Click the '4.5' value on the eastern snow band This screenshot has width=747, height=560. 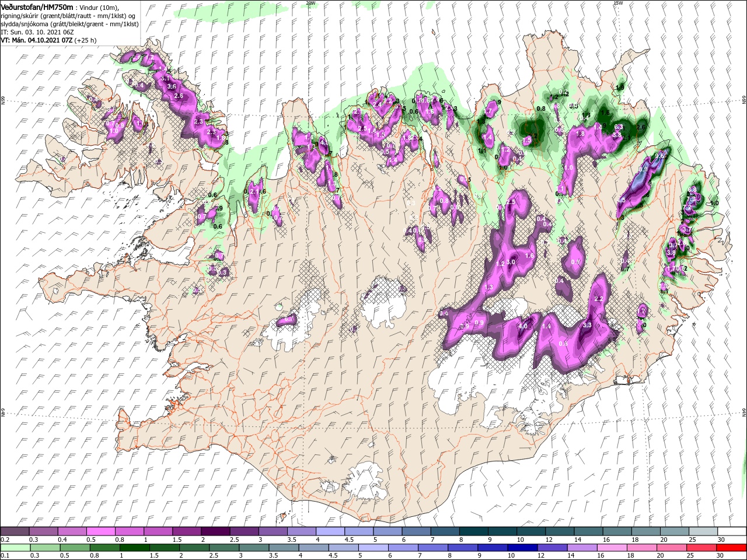coord(621,200)
